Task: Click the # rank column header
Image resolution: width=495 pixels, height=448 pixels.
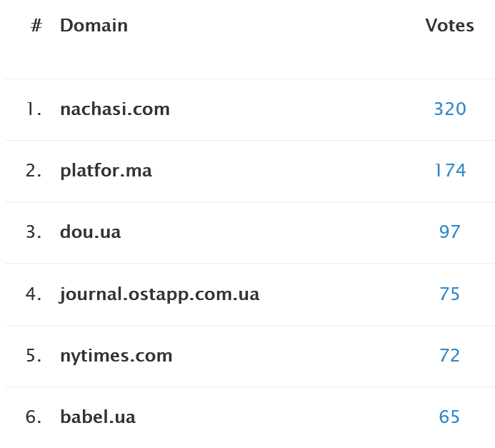Action: (x=36, y=26)
